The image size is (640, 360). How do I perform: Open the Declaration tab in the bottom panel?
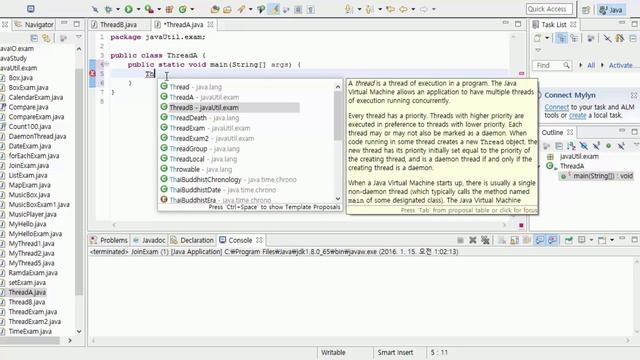pos(192,240)
